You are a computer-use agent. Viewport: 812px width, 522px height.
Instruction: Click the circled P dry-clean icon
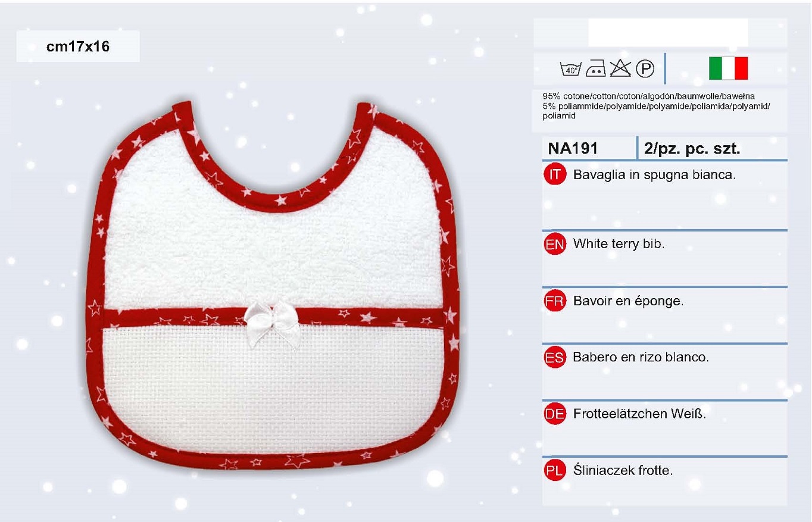click(645, 69)
